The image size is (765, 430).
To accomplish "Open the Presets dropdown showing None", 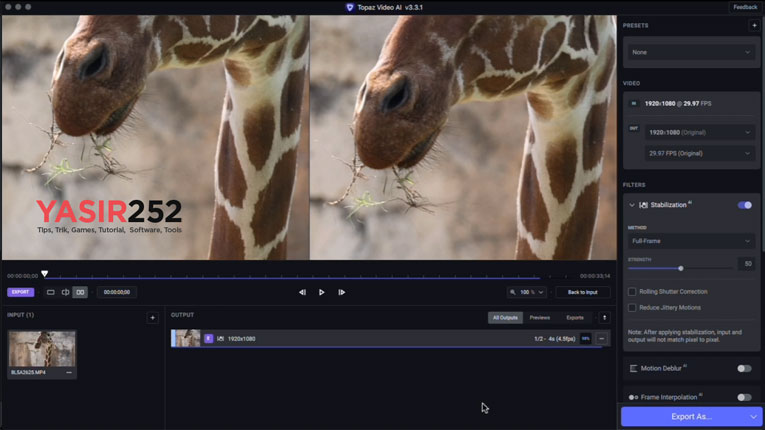I will pos(690,52).
